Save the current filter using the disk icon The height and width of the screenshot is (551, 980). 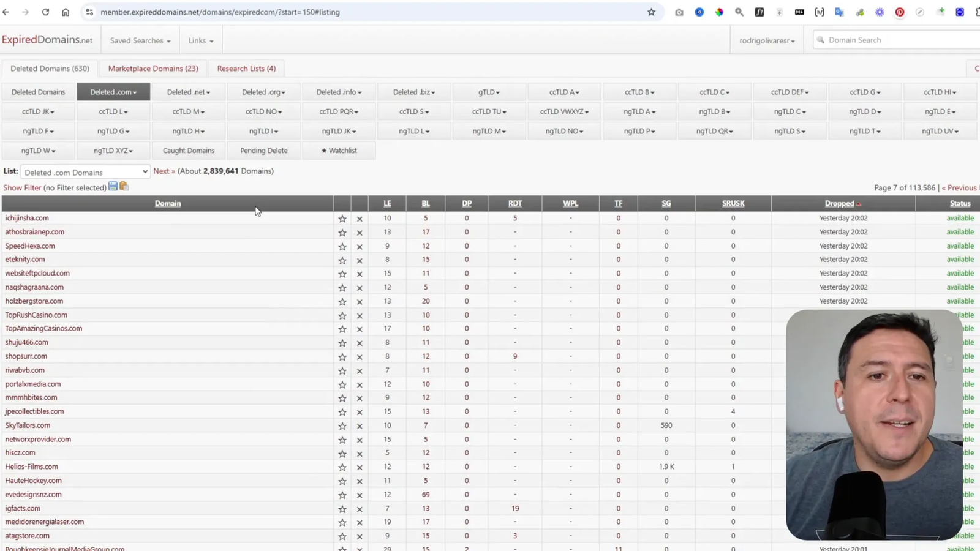[x=113, y=187]
